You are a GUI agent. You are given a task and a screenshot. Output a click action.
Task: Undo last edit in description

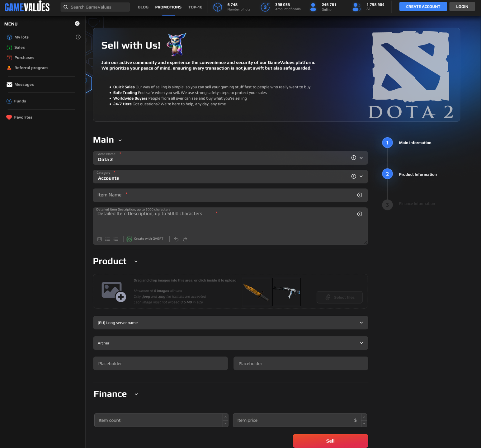click(176, 239)
